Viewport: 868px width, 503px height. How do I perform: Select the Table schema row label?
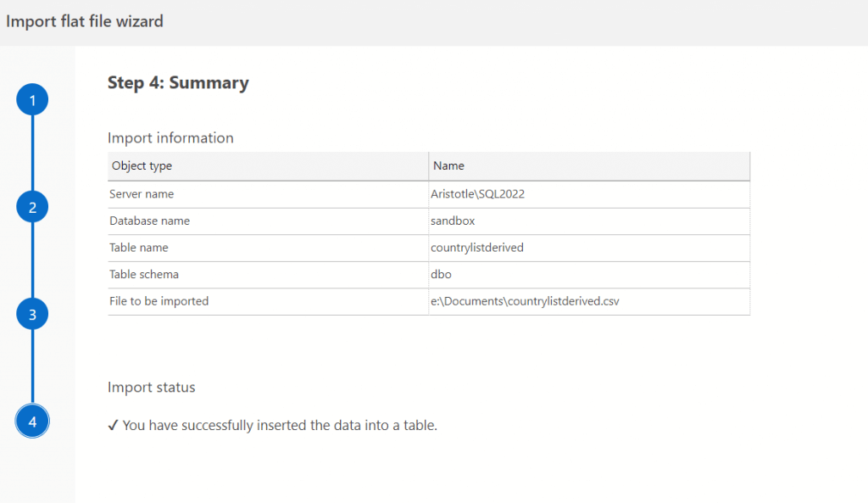(x=144, y=275)
